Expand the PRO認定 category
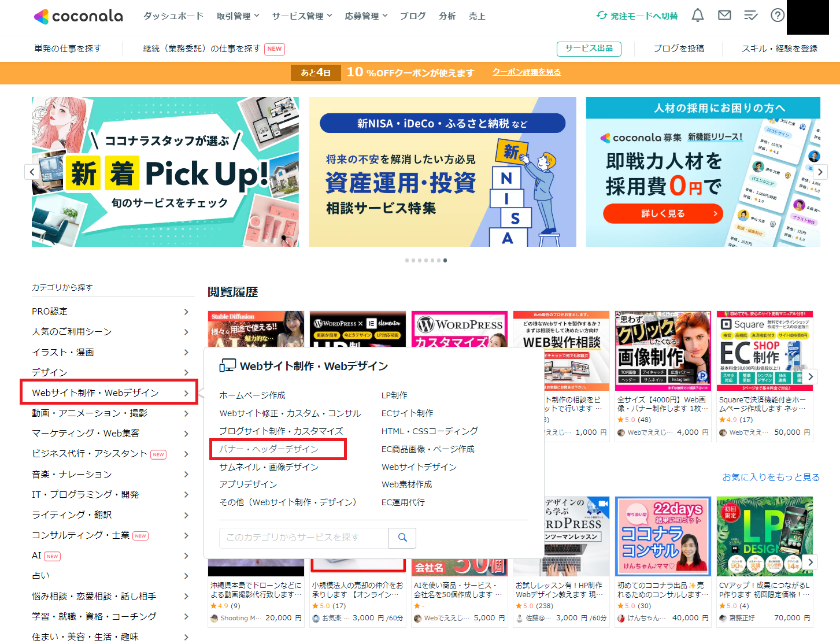Image resolution: width=840 pixels, height=644 pixels. tap(110, 312)
